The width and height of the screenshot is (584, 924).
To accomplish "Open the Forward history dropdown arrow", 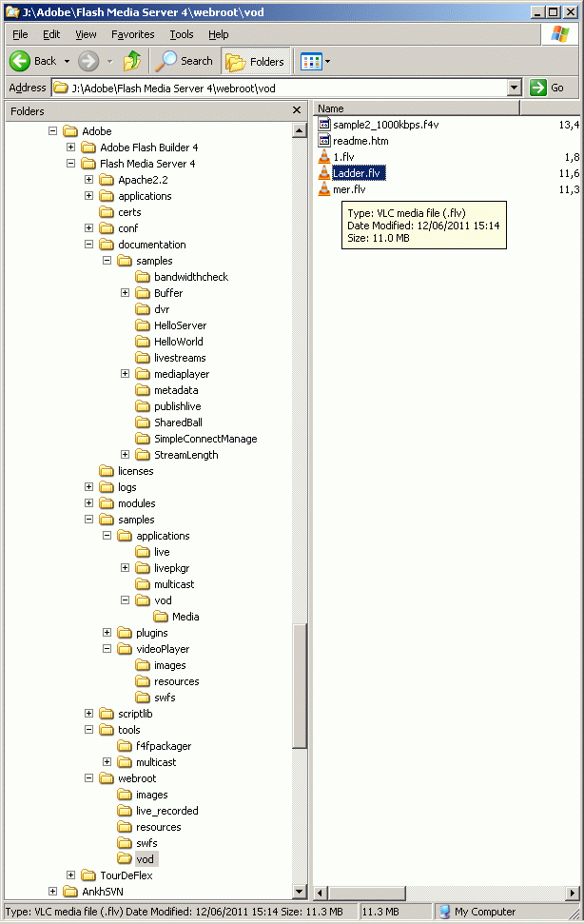I will click(x=110, y=61).
